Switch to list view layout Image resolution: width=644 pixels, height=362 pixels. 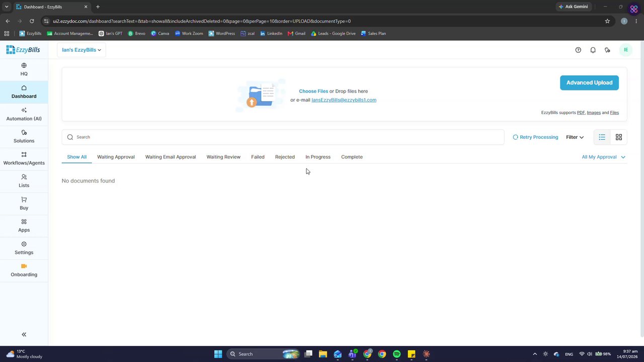tap(602, 137)
